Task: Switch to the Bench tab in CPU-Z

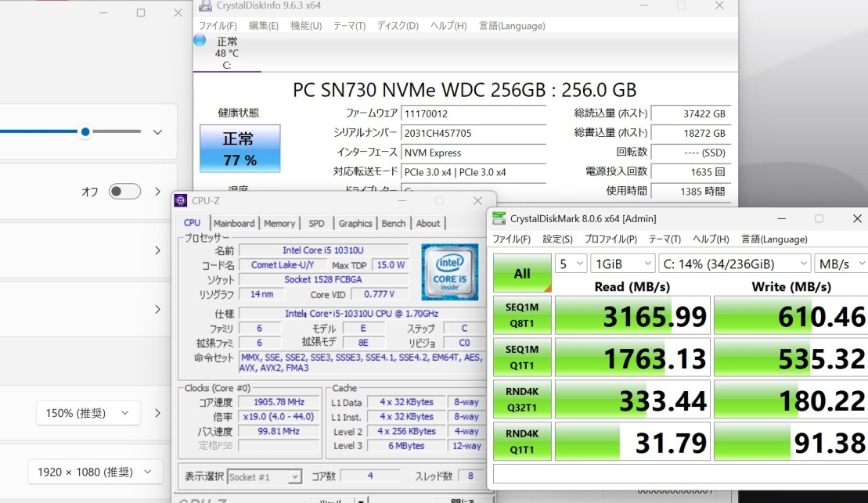Action: (x=394, y=223)
